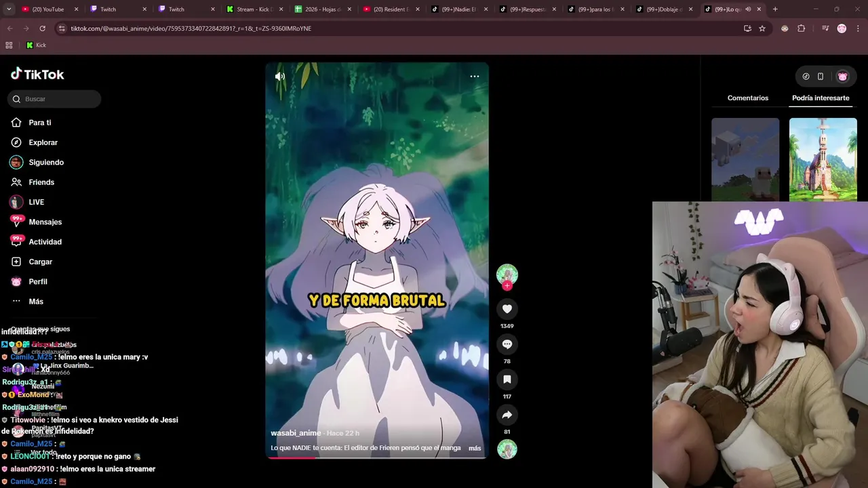Go to the Para ti feed

40,123
